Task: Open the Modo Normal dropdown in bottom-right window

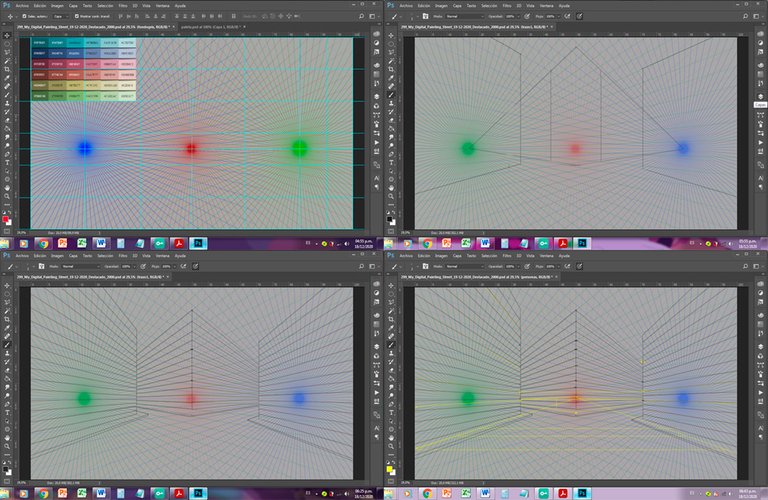Action: [464, 266]
